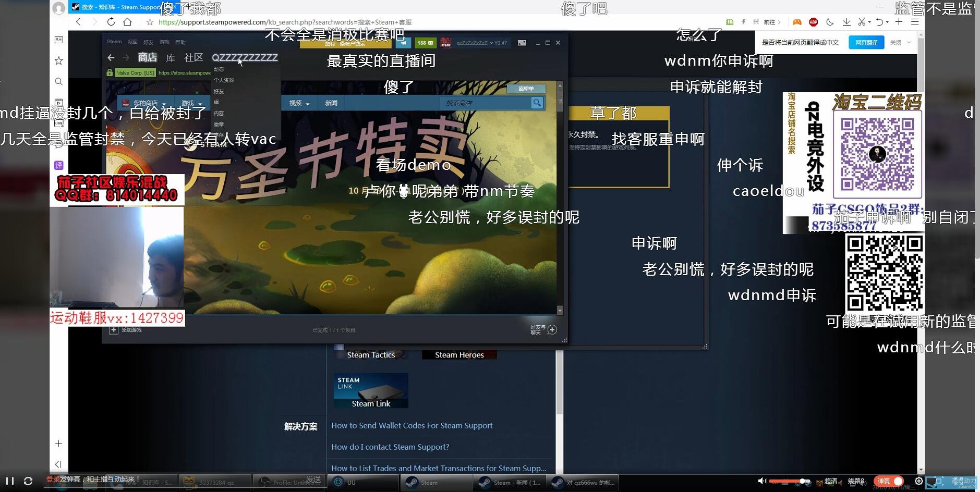Open Steam Link product thumbnail

[371, 390]
